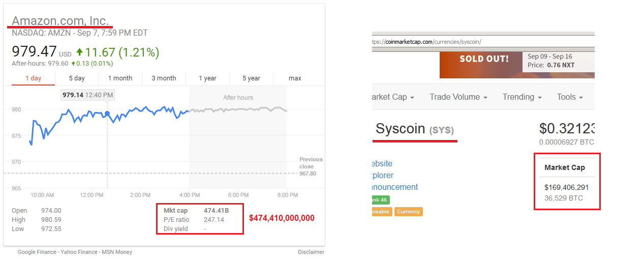Screen dimensions: 644x259
Task: Open the Syscoin Website link
Action: pyautogui.click(x=382, y=163)
